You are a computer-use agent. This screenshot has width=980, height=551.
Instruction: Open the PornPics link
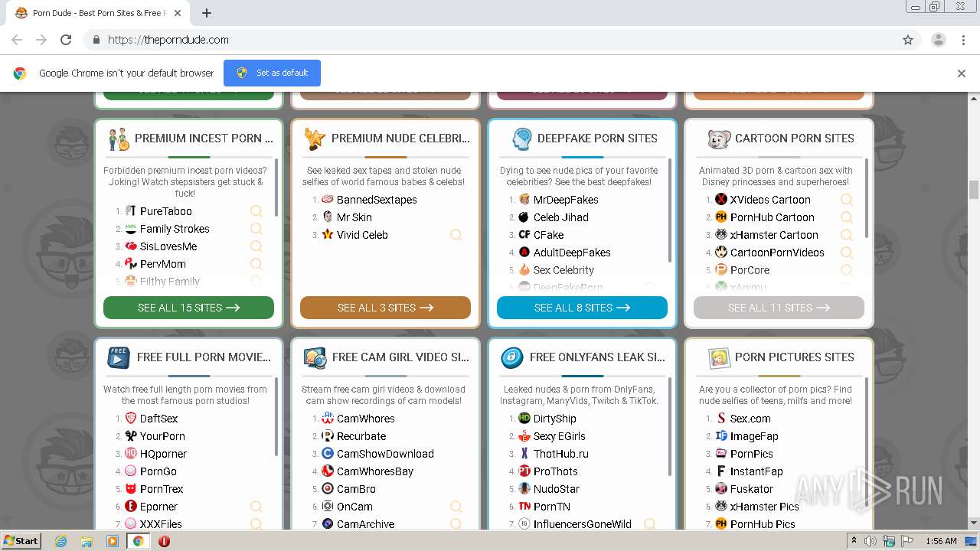(752, 454)
